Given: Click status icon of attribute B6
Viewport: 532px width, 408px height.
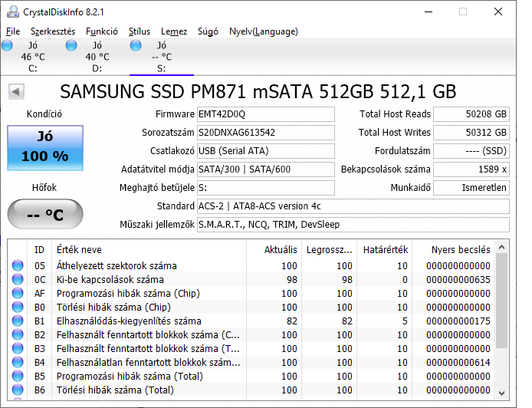Looking at the screenshot, I should [x=18, y=390].
